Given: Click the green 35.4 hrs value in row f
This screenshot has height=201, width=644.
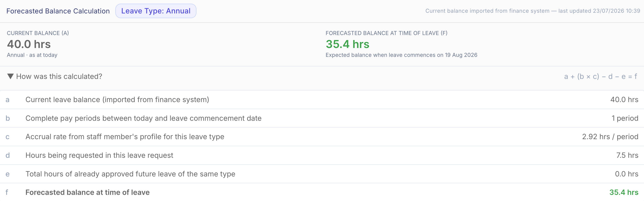Looking at the screenshot, I should tap(624, 192).
